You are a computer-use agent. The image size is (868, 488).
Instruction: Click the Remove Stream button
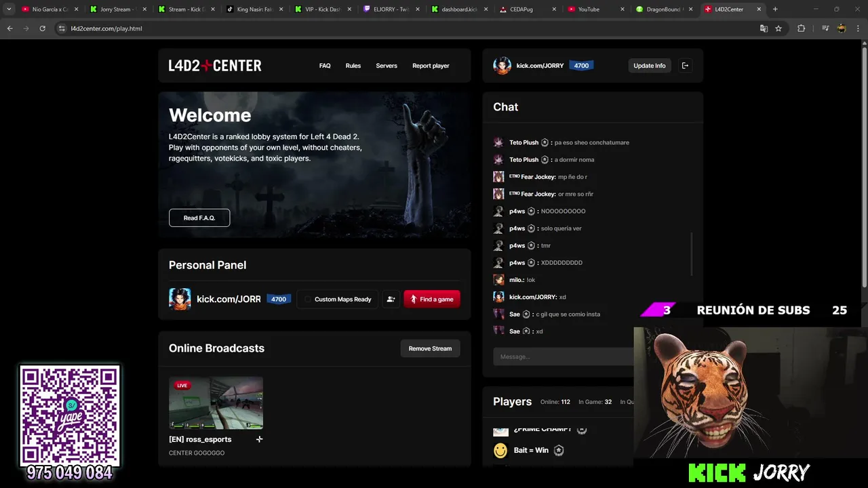click(430, 348)
